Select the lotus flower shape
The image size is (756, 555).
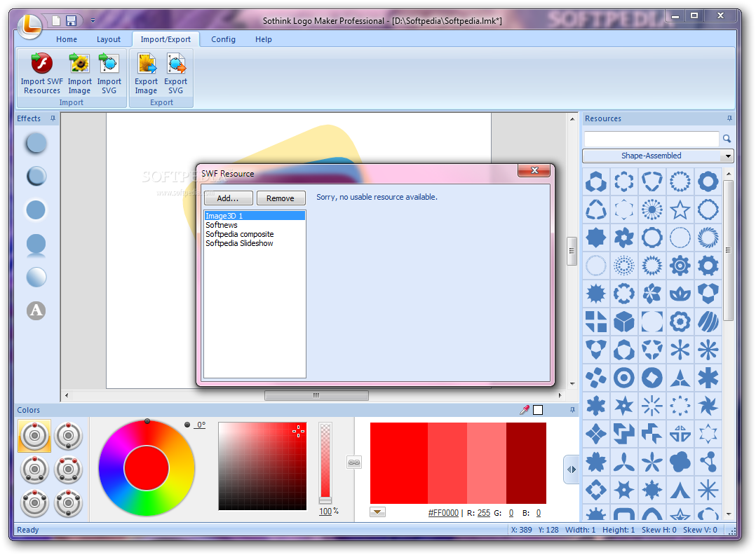(680, 294)
